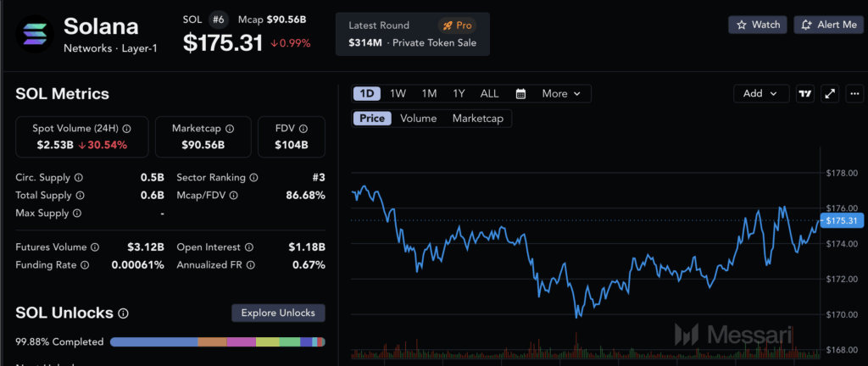Click the Open Interest $1.18B value
The image size is (868, 366).
tap(307, 247)
